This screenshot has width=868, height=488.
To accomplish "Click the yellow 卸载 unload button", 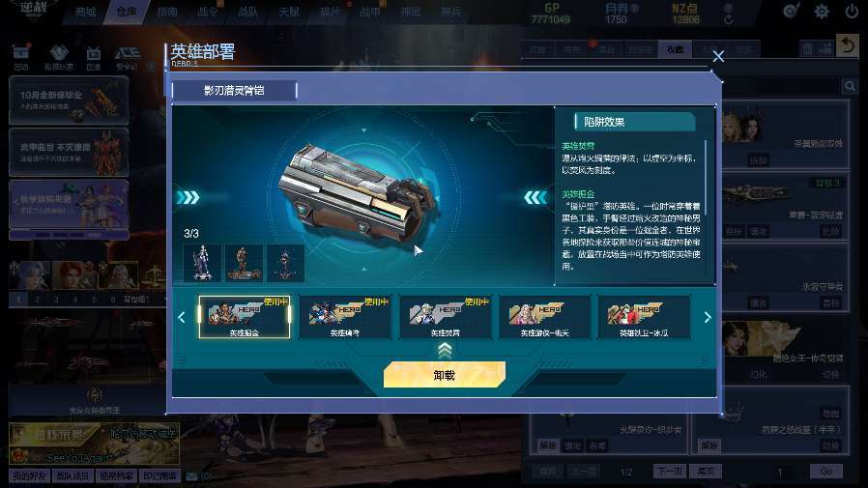I will [445, 375].
